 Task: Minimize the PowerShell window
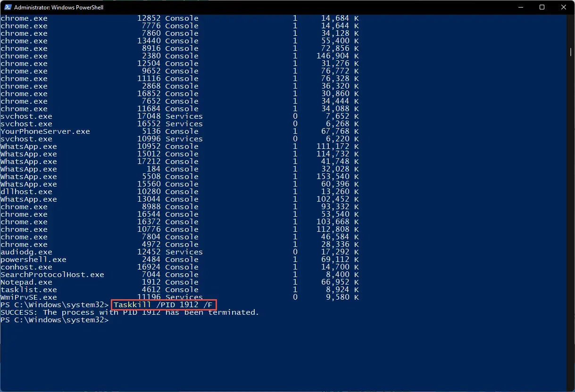click(x=520, y=7)
